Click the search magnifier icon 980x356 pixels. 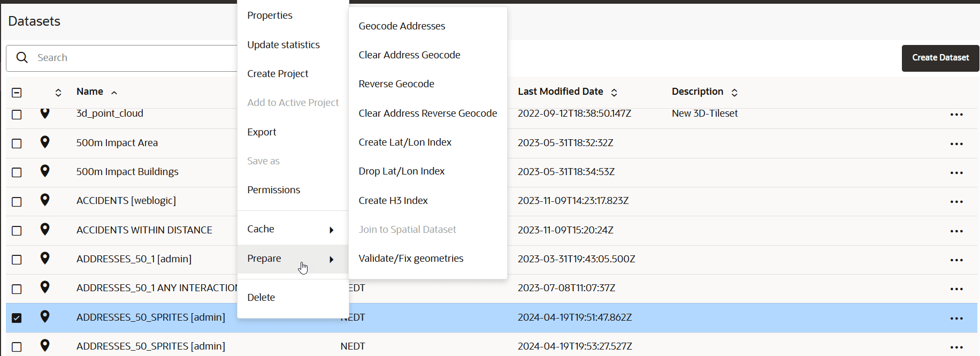[x=22, y=57]
